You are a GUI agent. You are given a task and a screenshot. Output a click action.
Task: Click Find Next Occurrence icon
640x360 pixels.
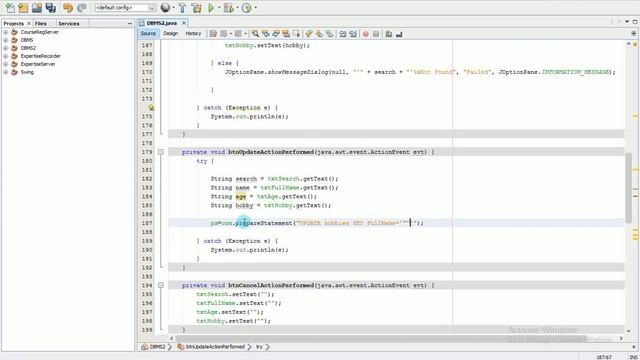click(x=276, y=34)
